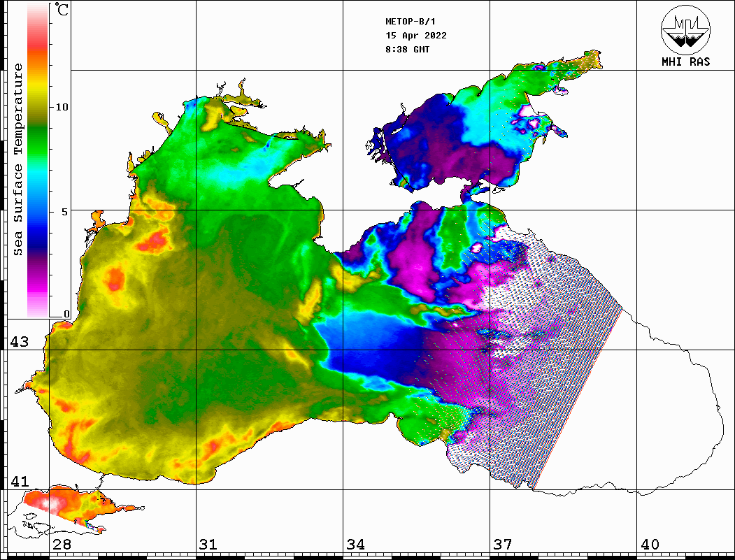
Task: Click the °C unit label on the color scale
Action: click(x=62, y=9)
